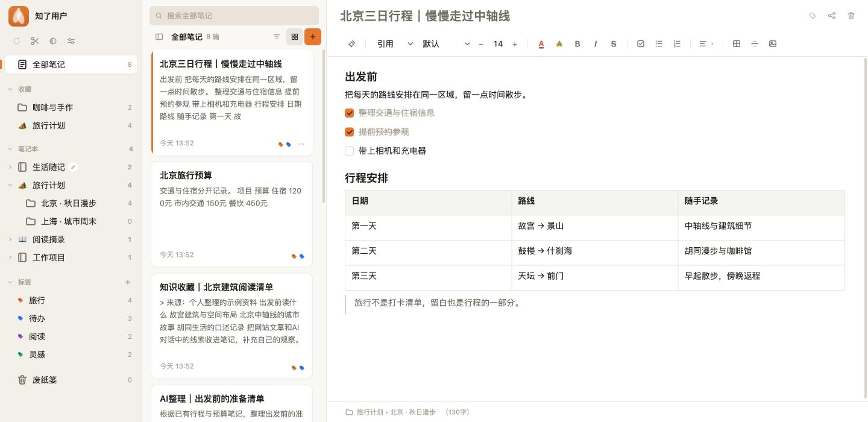Click note title 北京三日行程｜慢慢走过中轴线

[425, 16]
